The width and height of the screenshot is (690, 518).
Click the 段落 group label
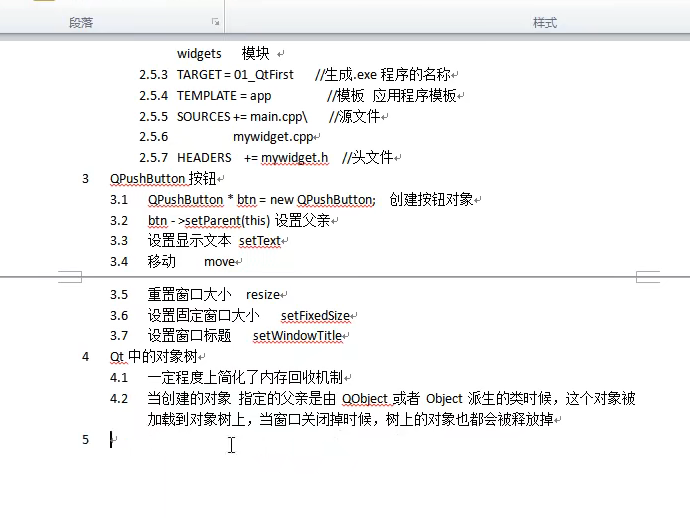click(x=81, y=22)
